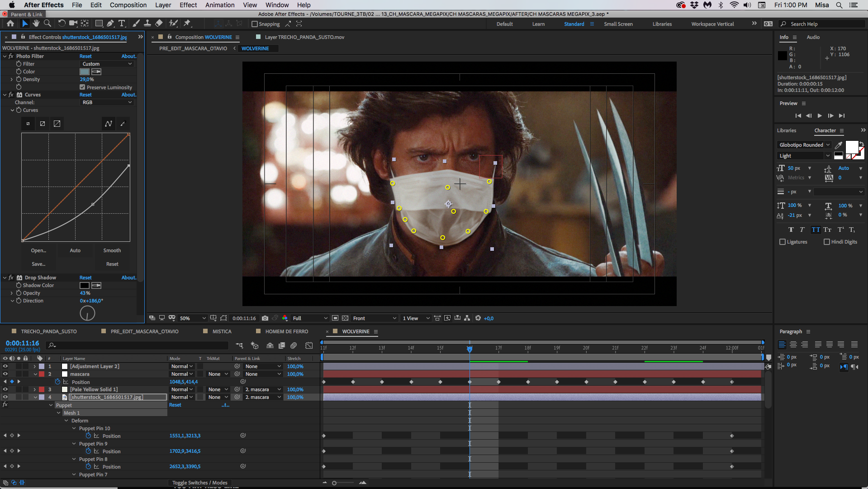Screen dimensions: 868x489
Task: Open the Composition menu
Action: point(128,5)
